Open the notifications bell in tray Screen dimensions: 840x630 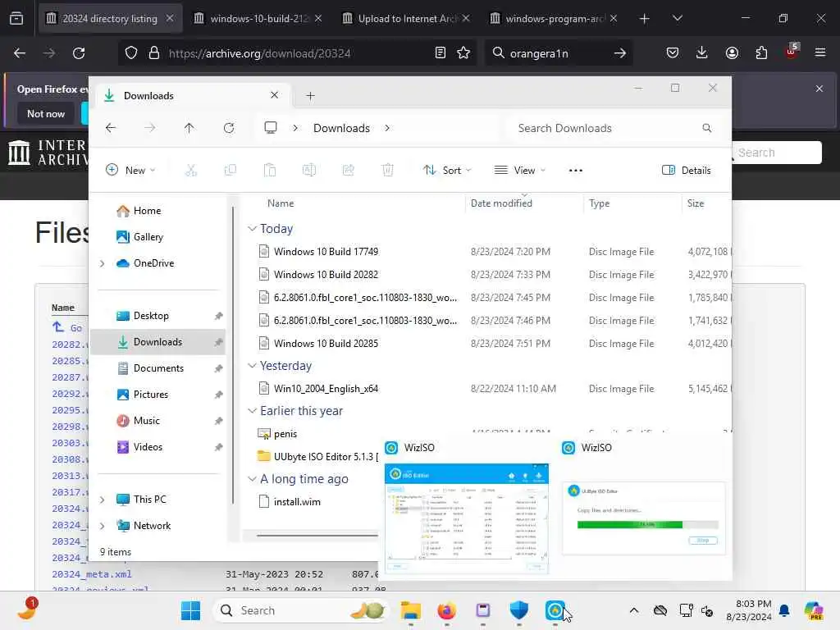[x=784, y=610]
